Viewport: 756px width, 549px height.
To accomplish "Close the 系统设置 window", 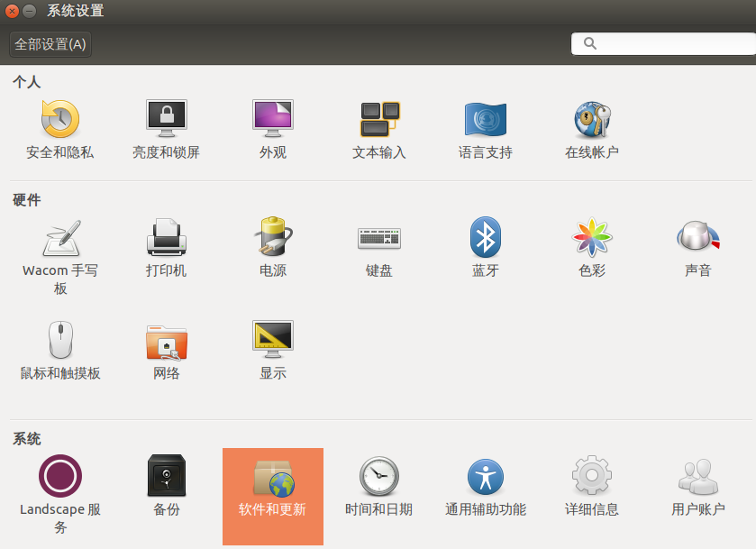I will [12, 11].
